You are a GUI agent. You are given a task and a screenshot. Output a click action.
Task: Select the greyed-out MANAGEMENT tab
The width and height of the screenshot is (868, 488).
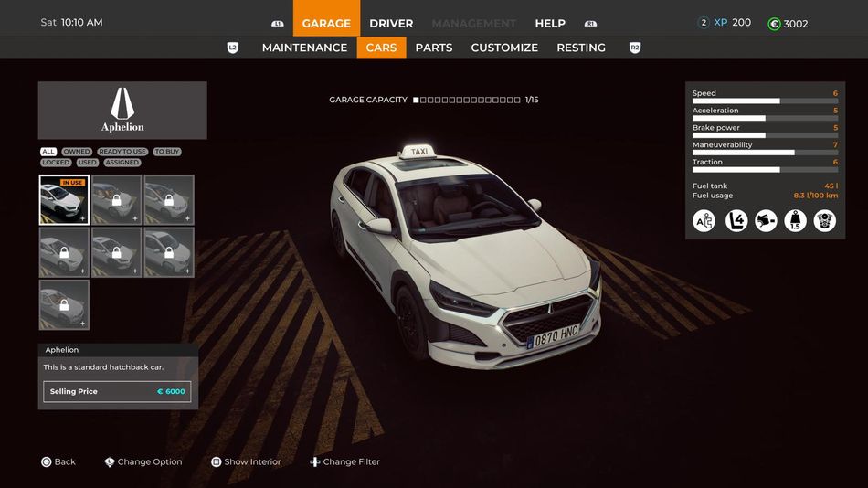474,23
